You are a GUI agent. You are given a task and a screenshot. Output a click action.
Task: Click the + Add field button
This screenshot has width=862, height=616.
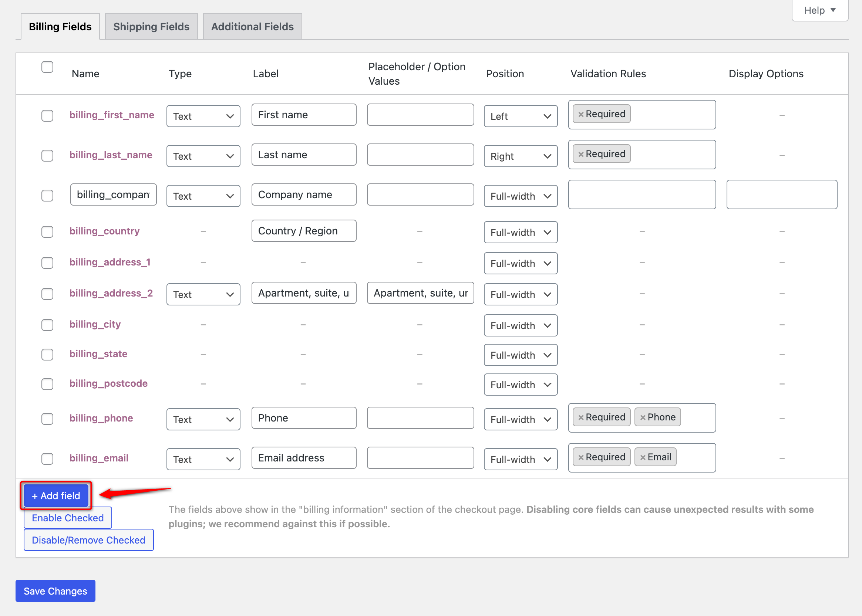coord(55,495)
